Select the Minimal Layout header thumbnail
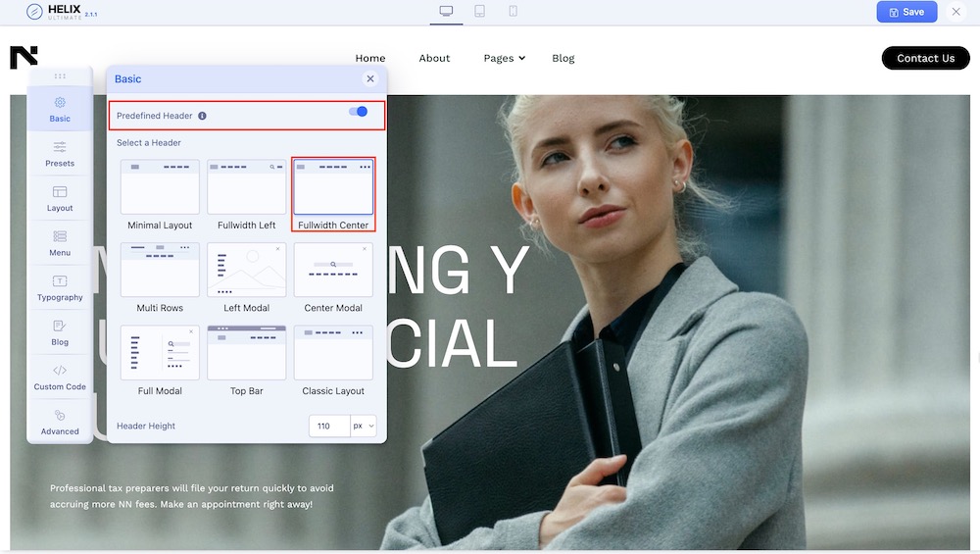The width and height of the screenshot is (980, 554). (160, 187)
